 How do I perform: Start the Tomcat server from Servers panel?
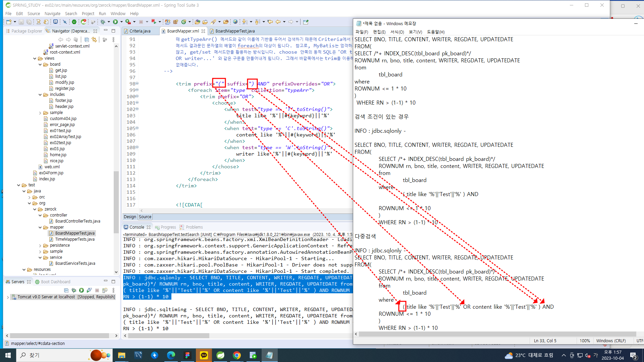82,290
